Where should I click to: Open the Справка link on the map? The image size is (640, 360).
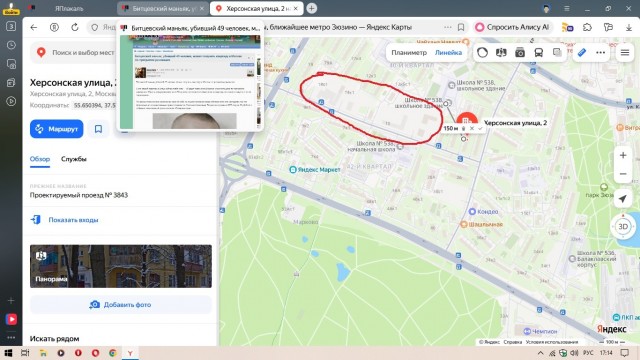tap(513, 342)
